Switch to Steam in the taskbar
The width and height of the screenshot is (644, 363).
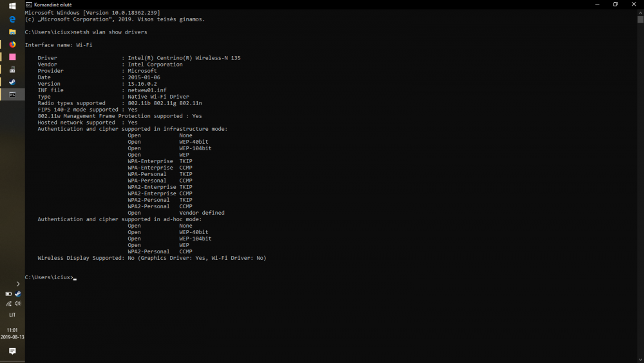pyautogui.click(x=12, y=82)
